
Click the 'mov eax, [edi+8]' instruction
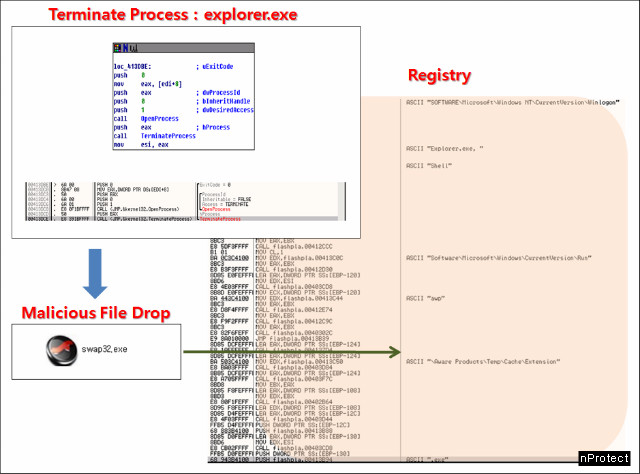148,84
